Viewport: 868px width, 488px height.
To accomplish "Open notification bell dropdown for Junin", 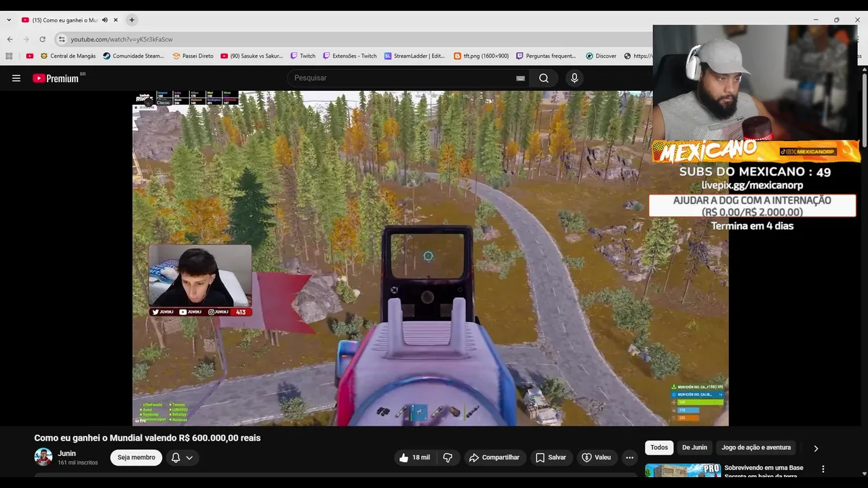I will pos(182,457).
